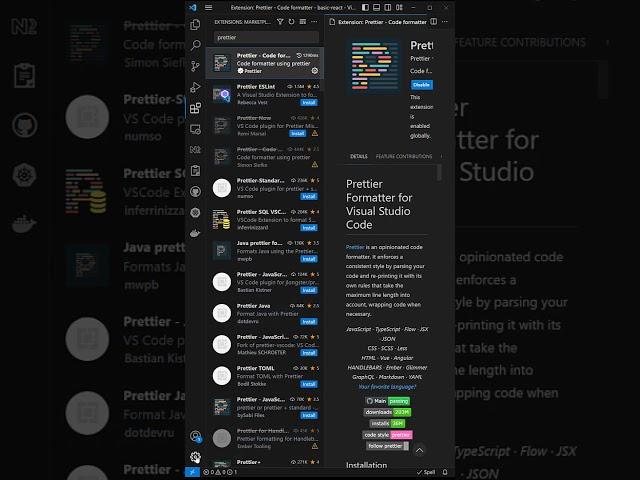Install Prettier ESLint extension
The image size is (640, 480).
click(x=309, y=102)
